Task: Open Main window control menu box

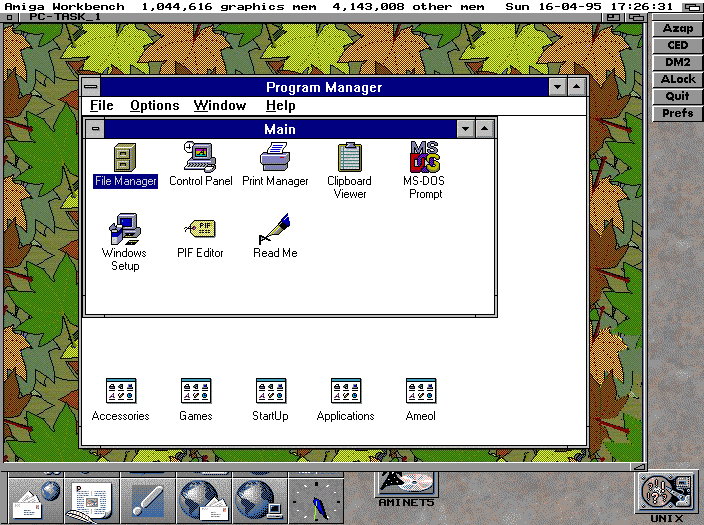Action: click(x=95, y=129)
